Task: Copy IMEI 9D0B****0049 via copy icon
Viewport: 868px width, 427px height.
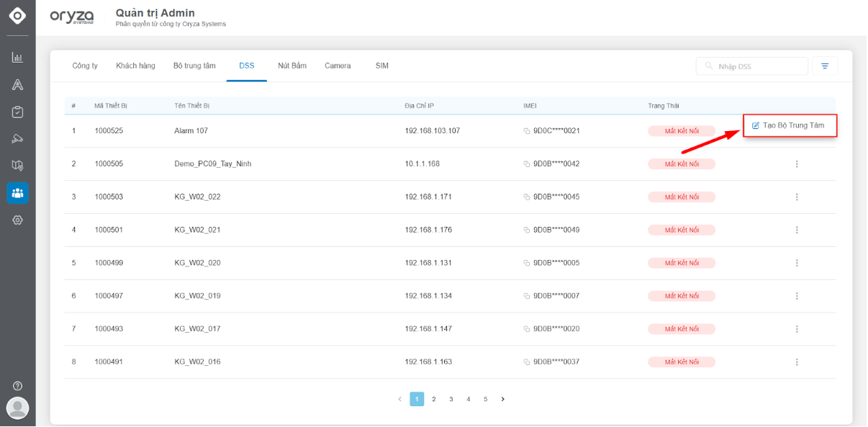Action: click(527, 230)
